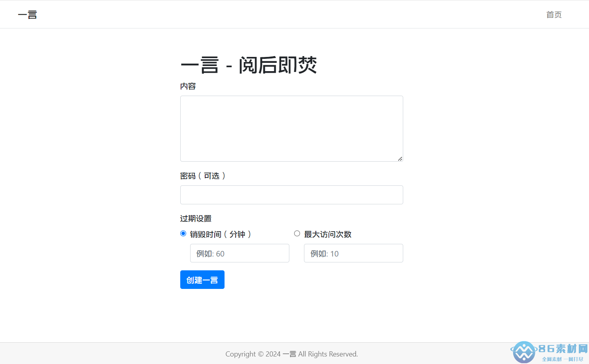This screenshot has width=589, height=364.
Task: Click the 密码（可选）label text
Action: point(203,175)
